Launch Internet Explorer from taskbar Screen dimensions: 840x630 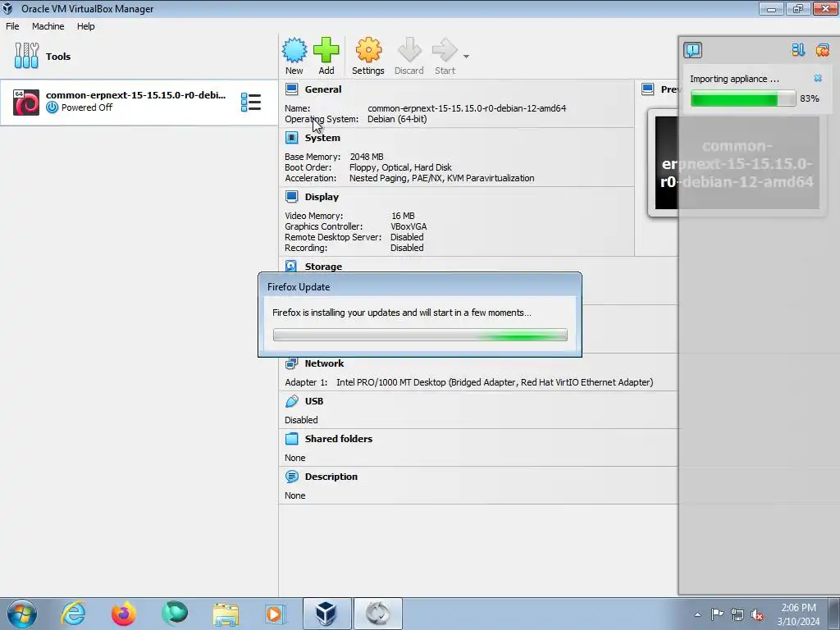[73, 614]
